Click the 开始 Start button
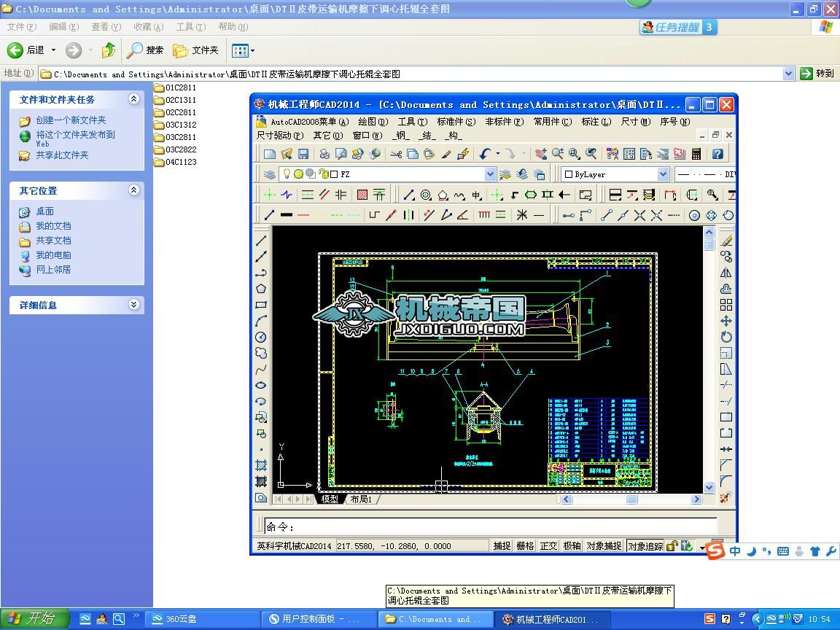 pos(35,619)
